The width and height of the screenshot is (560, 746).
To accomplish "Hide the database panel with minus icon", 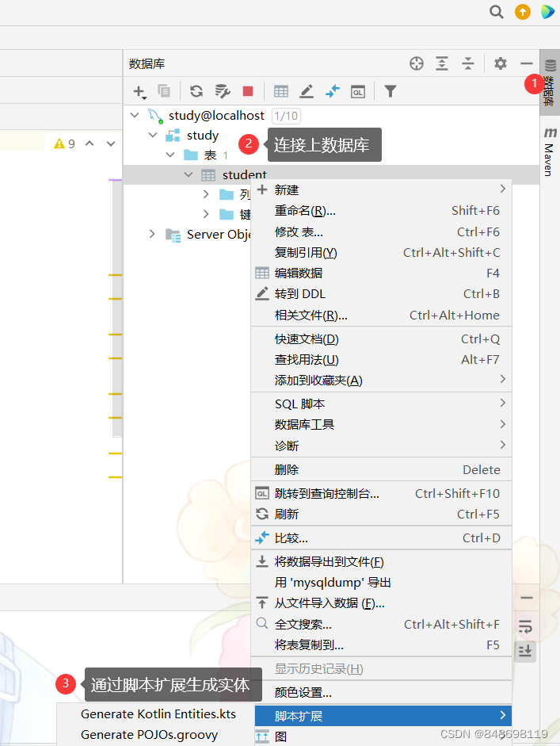I will click(x=527, y=63).
